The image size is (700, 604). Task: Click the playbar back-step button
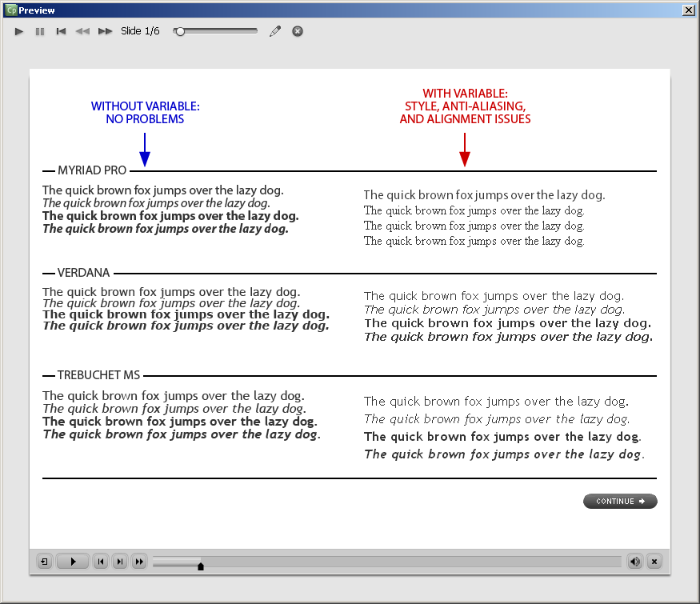pyautogui.click(x=101, y=562)
